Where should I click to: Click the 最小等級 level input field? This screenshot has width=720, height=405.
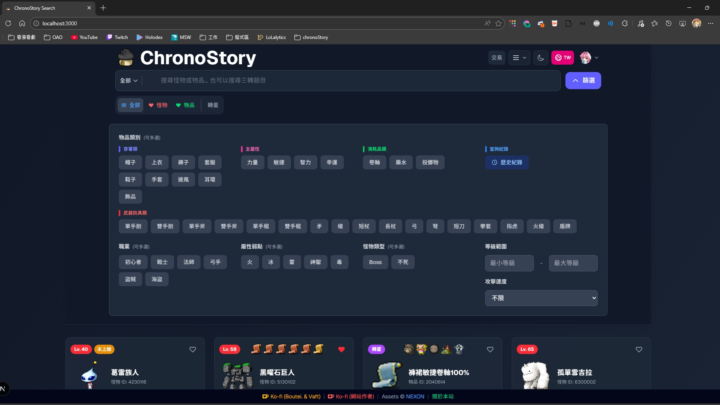(x=509, y=263)
